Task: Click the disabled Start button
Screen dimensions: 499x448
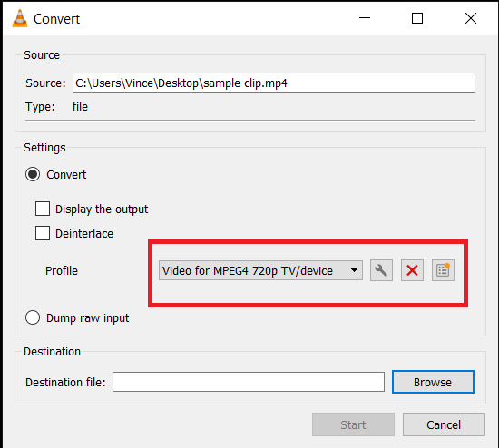Action: coord(353,424)
